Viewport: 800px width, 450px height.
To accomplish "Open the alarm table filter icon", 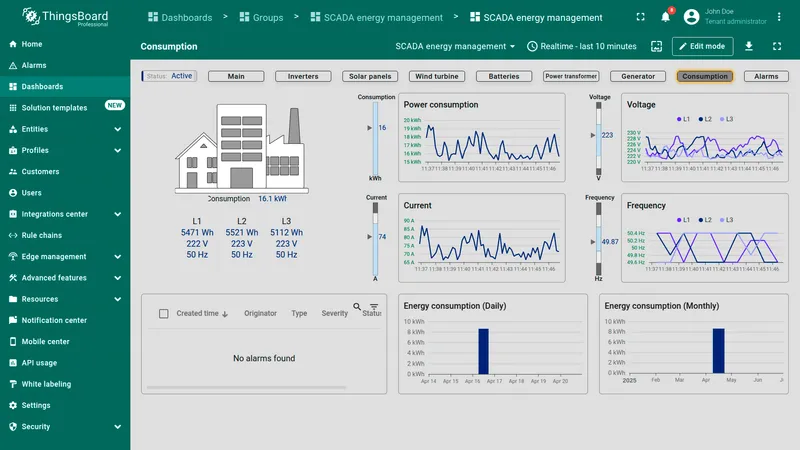I will (374, 307).
